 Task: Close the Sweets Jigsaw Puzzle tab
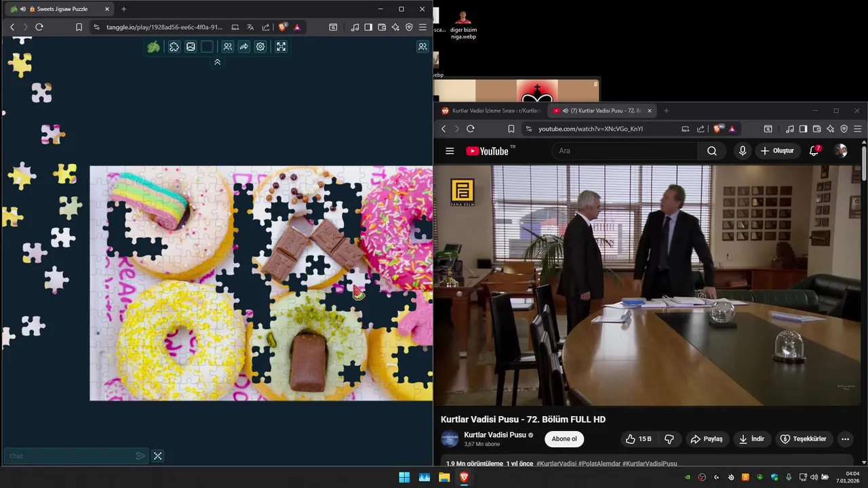106,9
